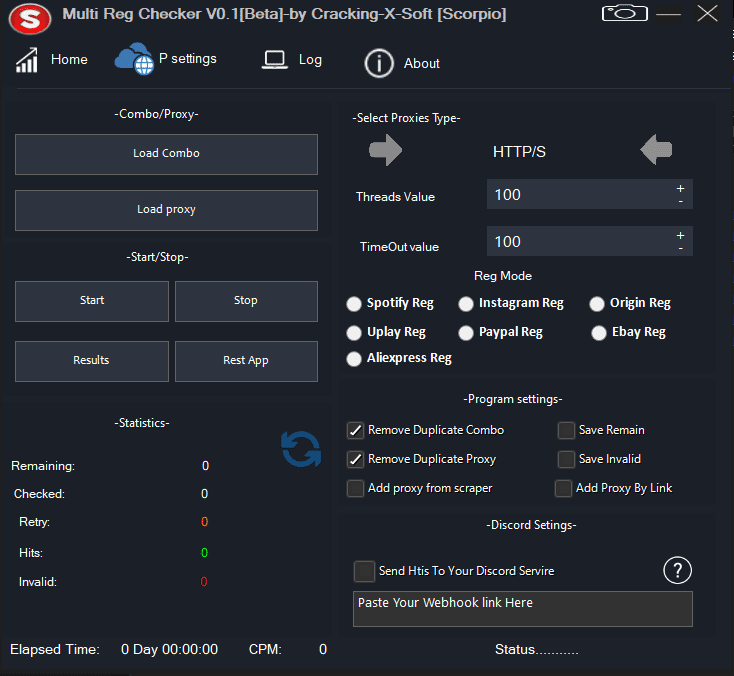Image resolution: width=734 pixels, height=676 pixels.
Task: Click the Log laptop icon
Action: tap(274, 60)
